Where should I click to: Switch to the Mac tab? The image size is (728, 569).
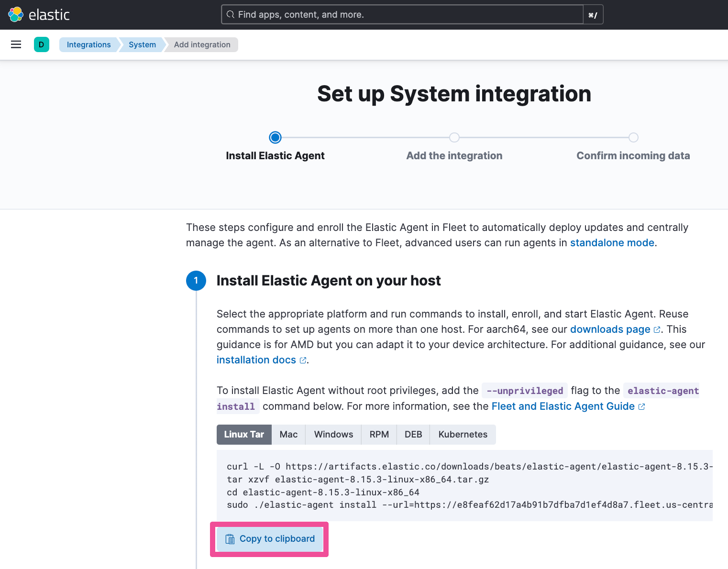tap(288, 435)
